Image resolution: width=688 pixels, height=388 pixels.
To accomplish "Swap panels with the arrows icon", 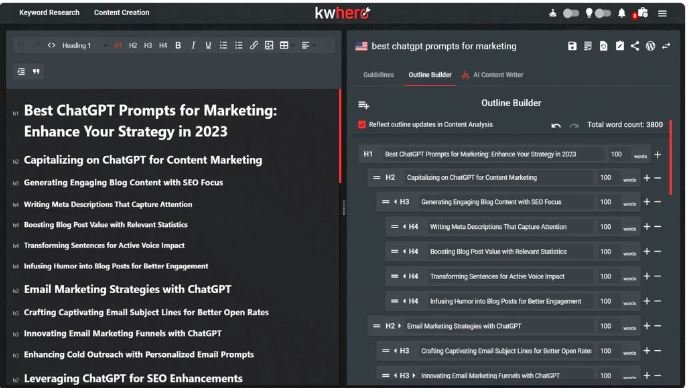I will [x=666, y=46].
